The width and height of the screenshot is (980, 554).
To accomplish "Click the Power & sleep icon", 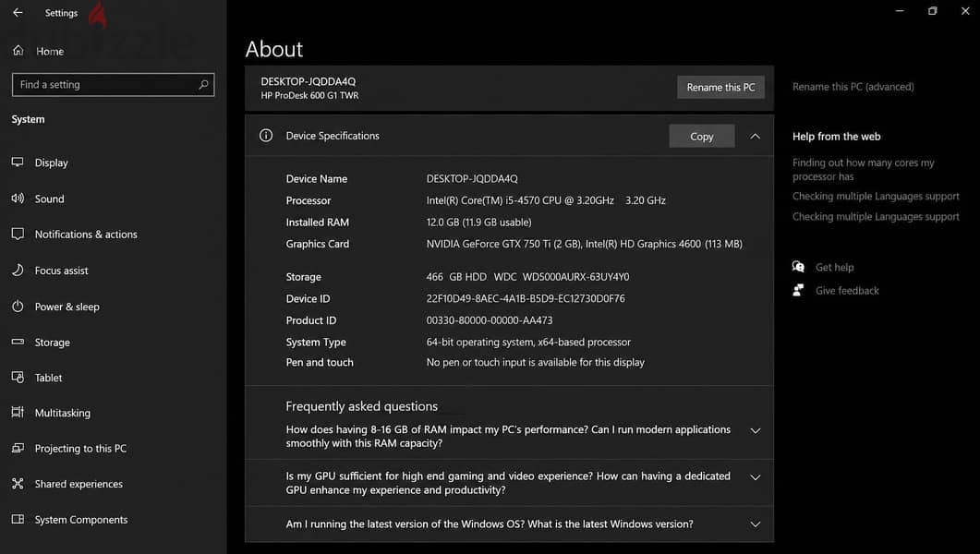I will coord(18,306).
